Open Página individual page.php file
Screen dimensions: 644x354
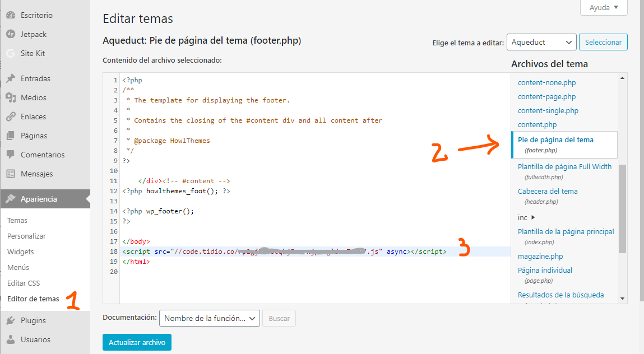545,270
